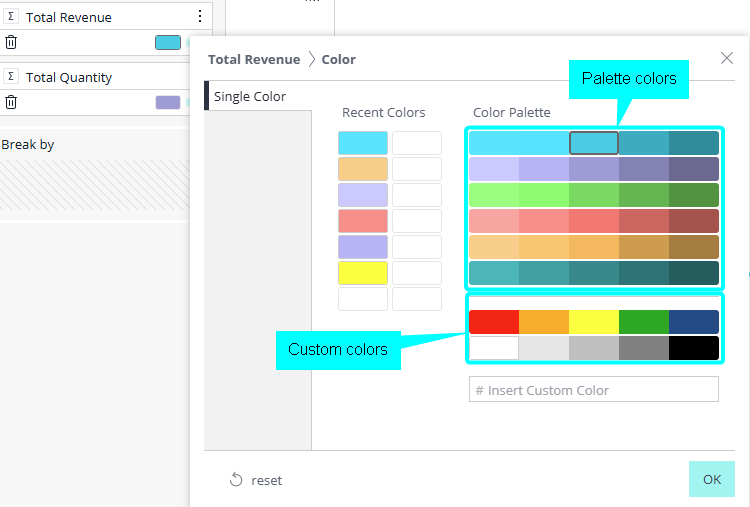Open Total Quantity purple color swatch

click(x=168, y=102)
